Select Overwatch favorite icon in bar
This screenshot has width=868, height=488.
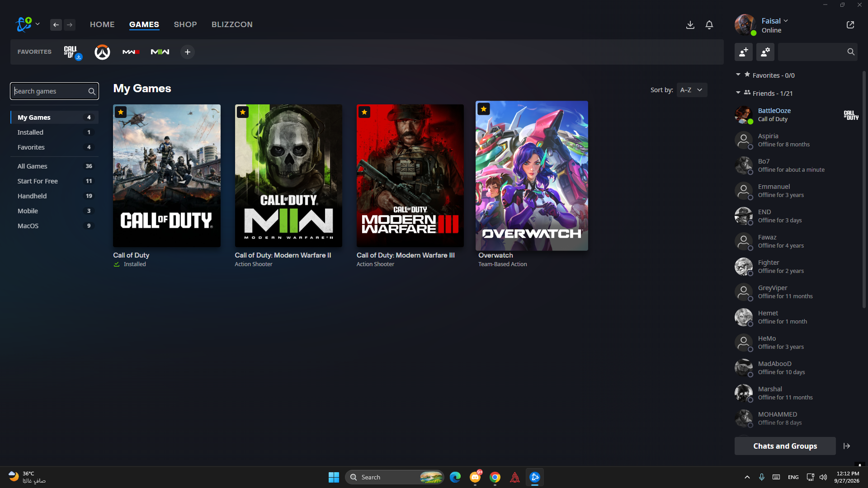click(x=102, y=52)
